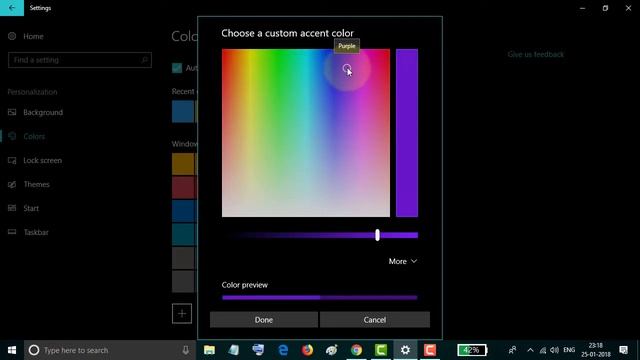The height and width of the screenshot is (360, 640).
Task: Click the color selector circle in spectrum
Action: (347, 68)
